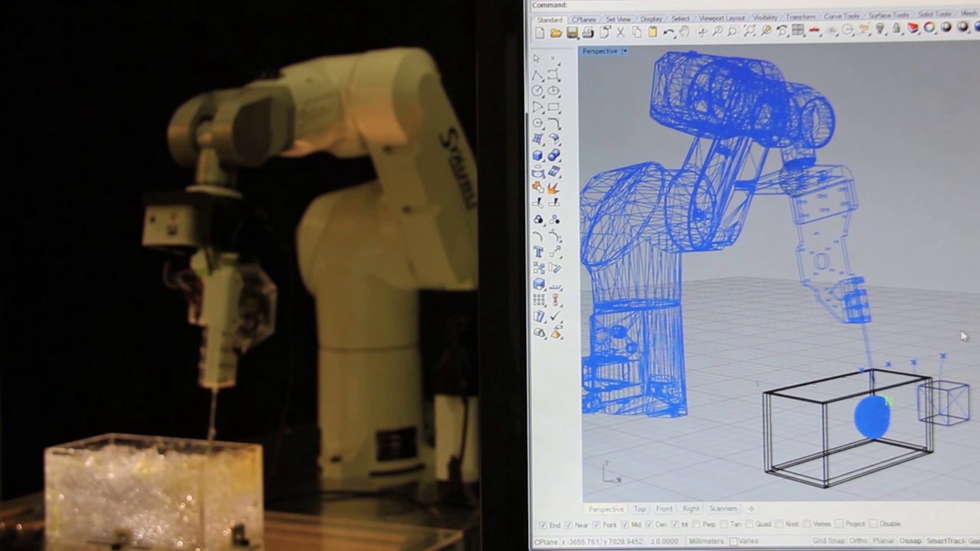
Task: Check the Disable osnap checkbox
Action: tap(873, 523)
